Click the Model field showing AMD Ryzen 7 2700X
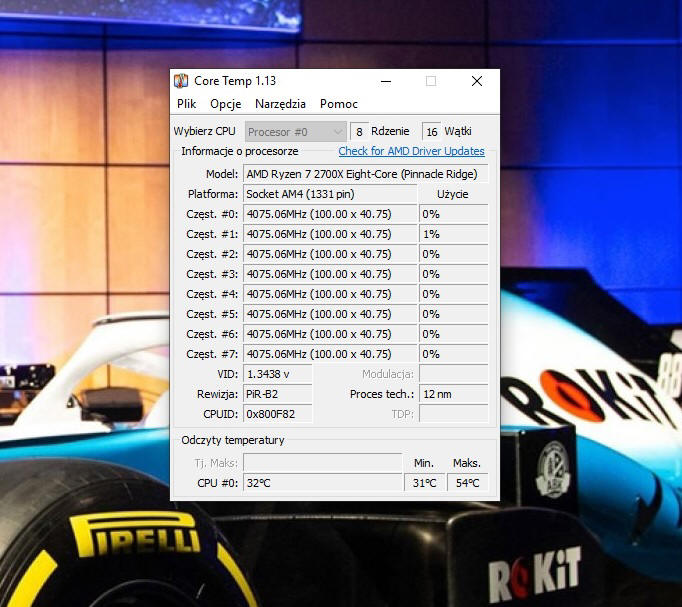 tap(365, 174)
